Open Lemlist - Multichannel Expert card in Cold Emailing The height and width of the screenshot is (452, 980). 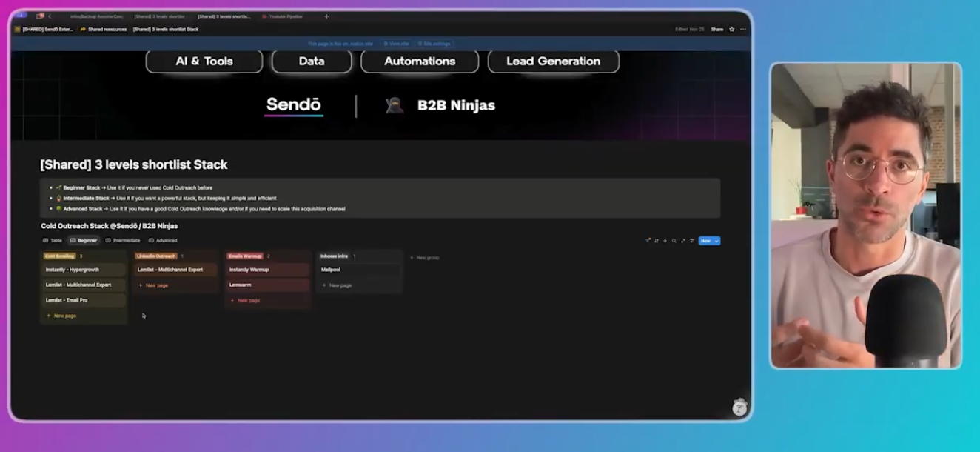(84, 285)
